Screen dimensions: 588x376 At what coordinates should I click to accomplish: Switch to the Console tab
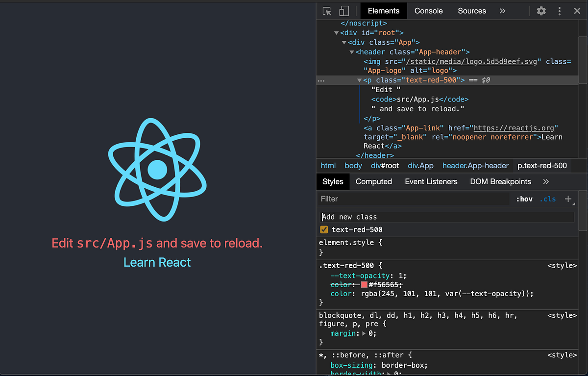[428, 10]
